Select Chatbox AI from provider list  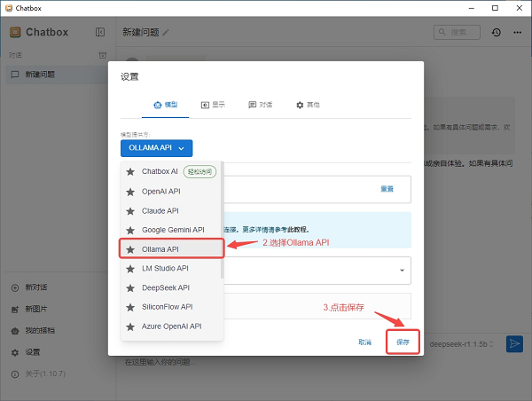pyautogui.click(x=171, y=171)
